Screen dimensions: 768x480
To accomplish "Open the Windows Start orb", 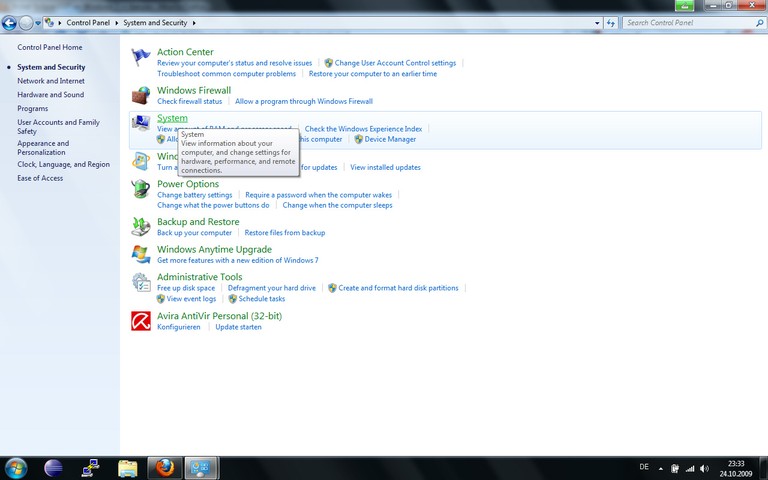I will (x=16, y=468).
